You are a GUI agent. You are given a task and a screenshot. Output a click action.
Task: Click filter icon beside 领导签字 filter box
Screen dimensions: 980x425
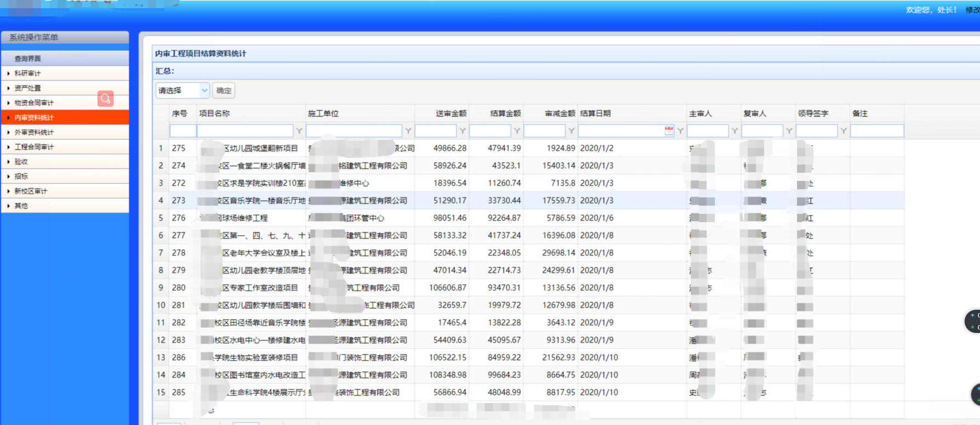tap(844, 131)
